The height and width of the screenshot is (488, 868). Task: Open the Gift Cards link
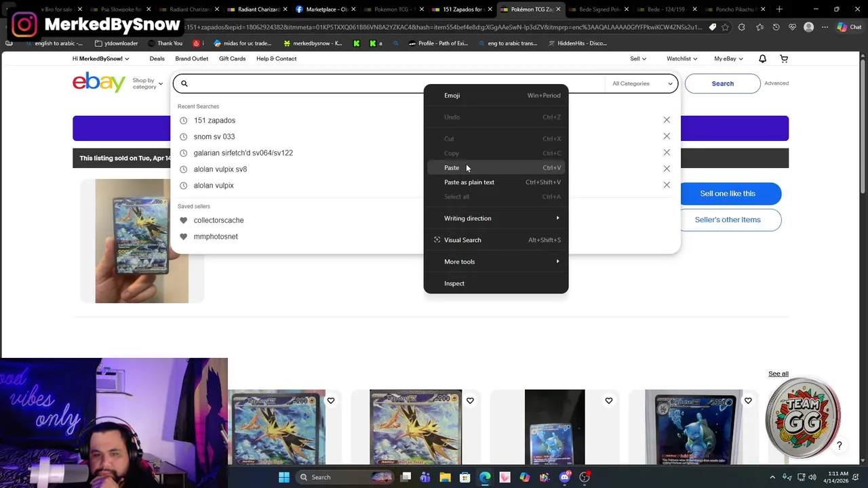coord(232,59)
